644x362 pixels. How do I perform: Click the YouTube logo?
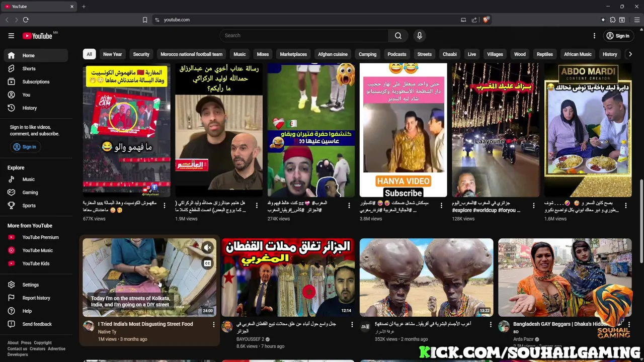click(x=38, y=36)
